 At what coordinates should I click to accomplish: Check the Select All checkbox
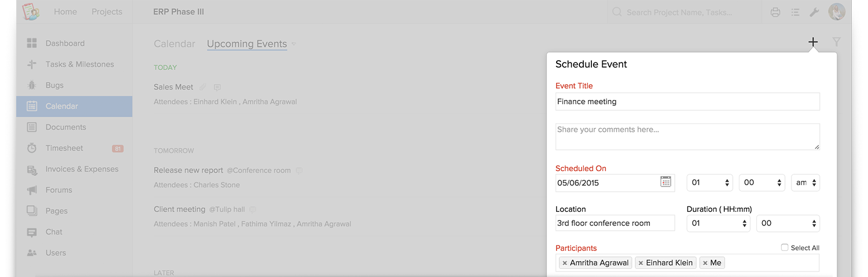[784, 247]
